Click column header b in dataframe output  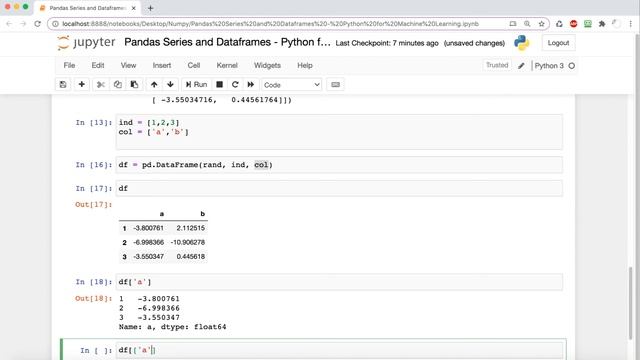202,213
